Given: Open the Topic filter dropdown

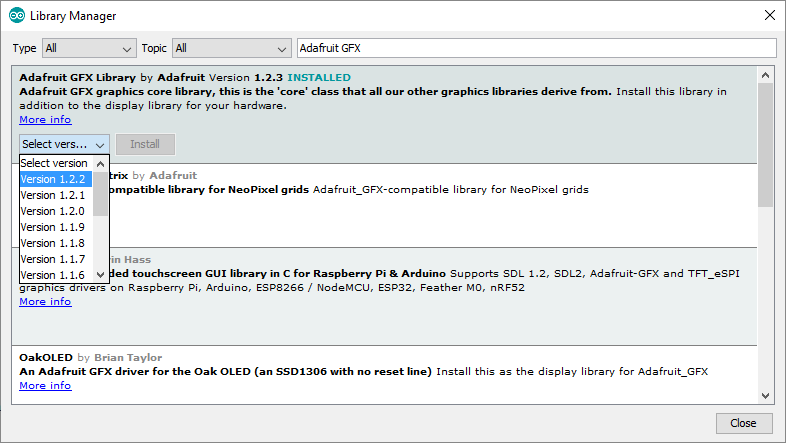Looking at the screenshot, I should point(231,49).
